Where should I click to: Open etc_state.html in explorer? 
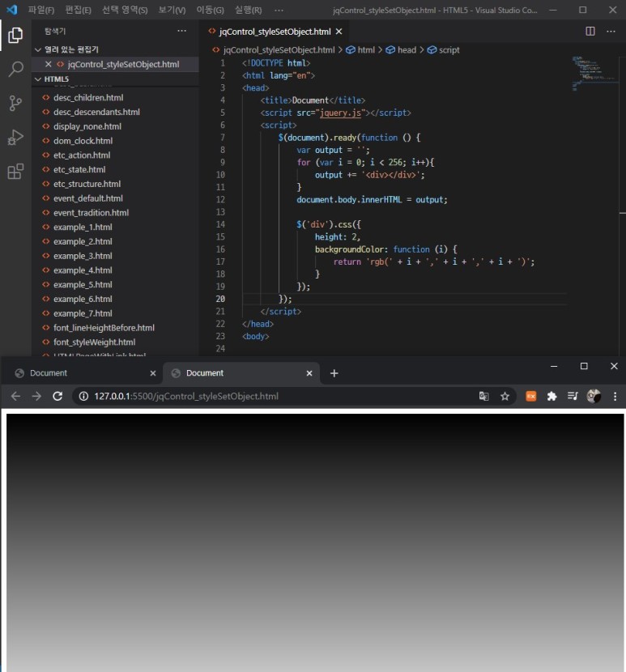pos(79,170)
